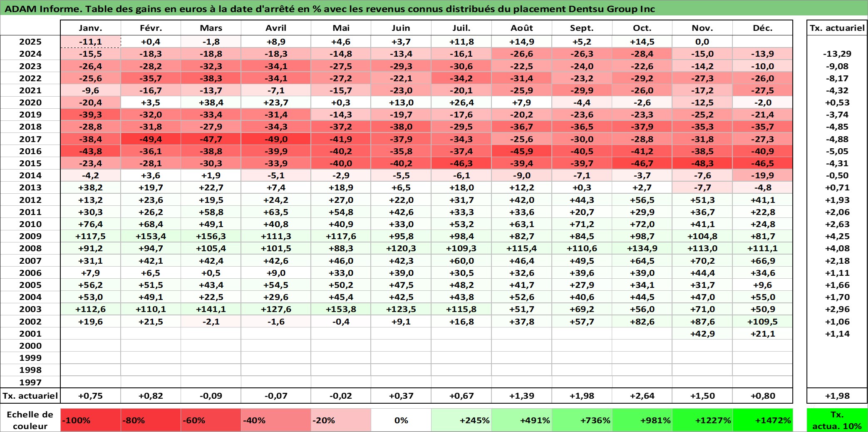Click the 2009 year row label
The image size is (868, 432).
[x=30, y=236]
